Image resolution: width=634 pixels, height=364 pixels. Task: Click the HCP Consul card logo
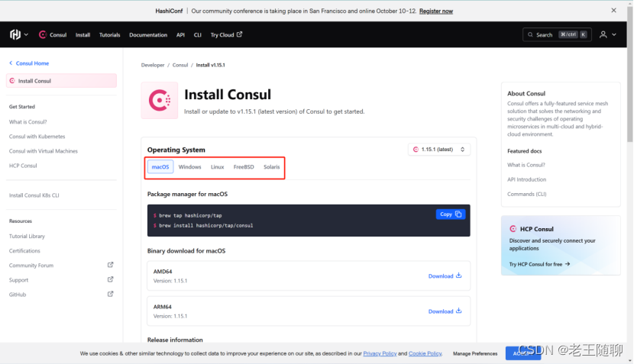click(x=513, y=229)
